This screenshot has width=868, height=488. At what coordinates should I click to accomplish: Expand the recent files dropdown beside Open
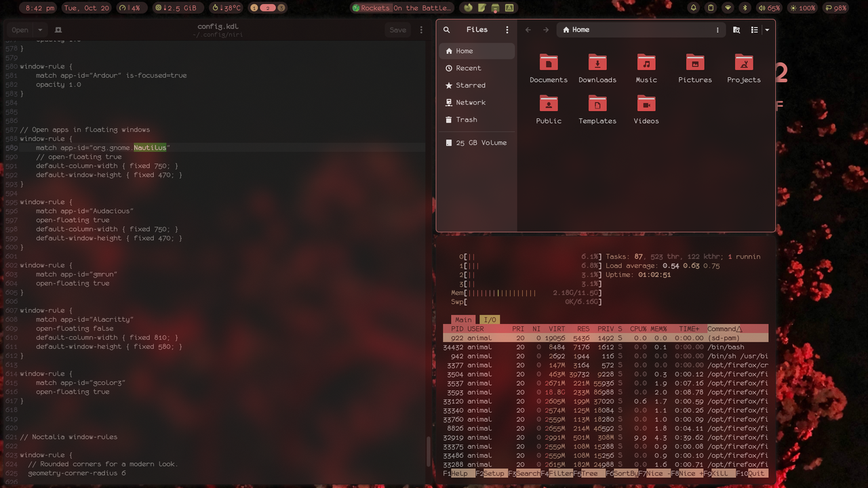tap(40, 30)
